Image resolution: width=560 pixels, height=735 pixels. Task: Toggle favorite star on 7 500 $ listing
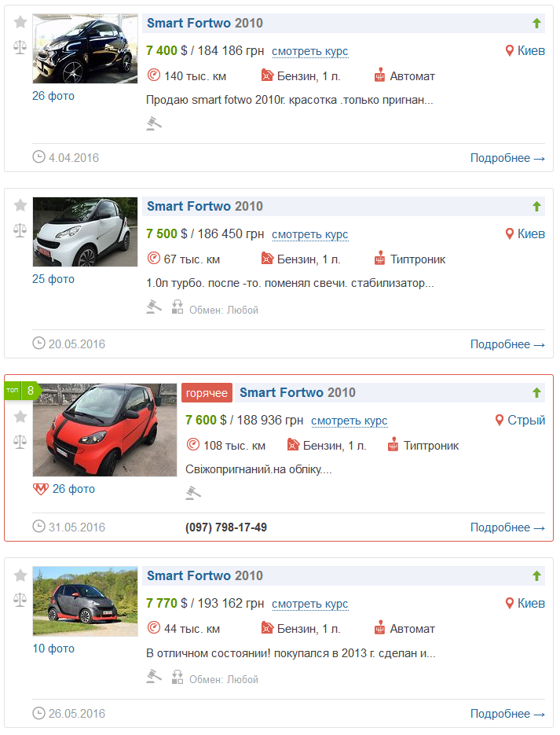tap(20, 206)
